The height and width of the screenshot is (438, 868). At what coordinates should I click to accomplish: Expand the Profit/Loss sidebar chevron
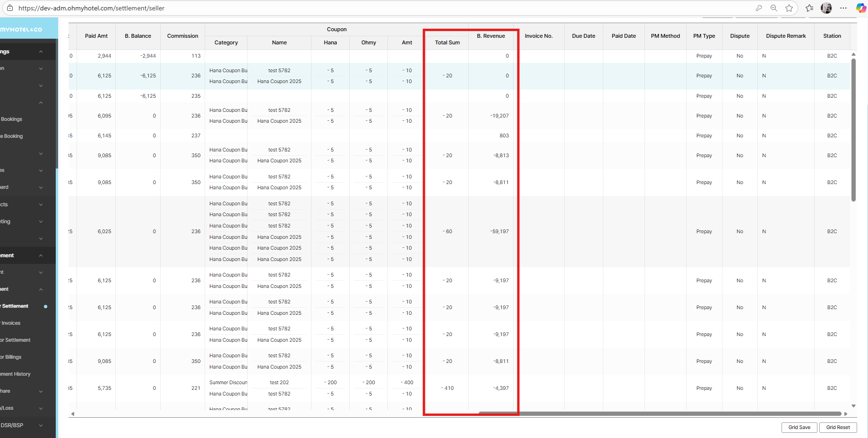[x=41, y=408]
